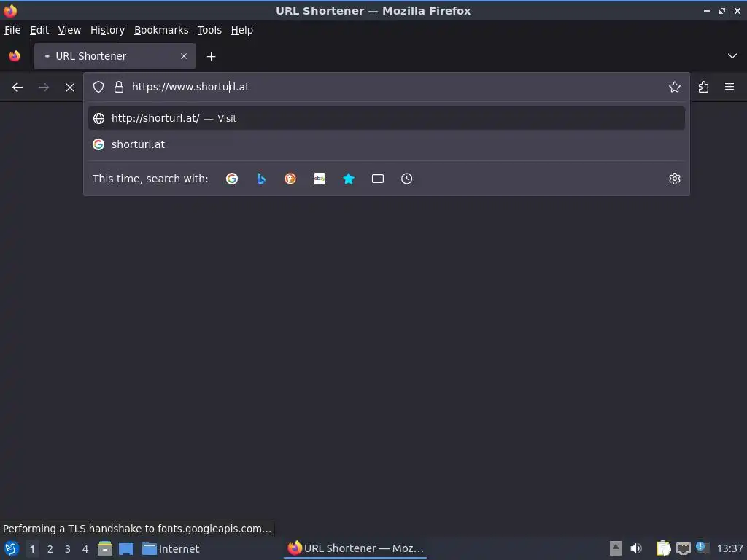This screenshot has height=560, width=747.
Task: Open search settings gear
Action: pyautogui.click(x=675, y=179)
